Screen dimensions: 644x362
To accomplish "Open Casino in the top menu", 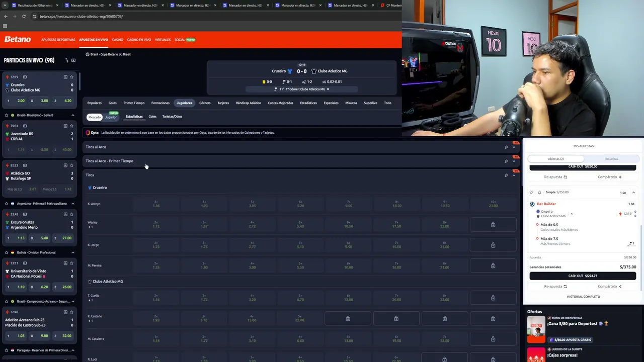I will click(118, 40).
